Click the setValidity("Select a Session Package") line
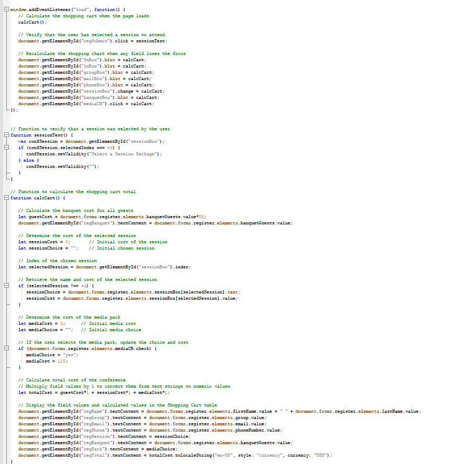Viewport: 476px width, 464px height. (94, 154)
